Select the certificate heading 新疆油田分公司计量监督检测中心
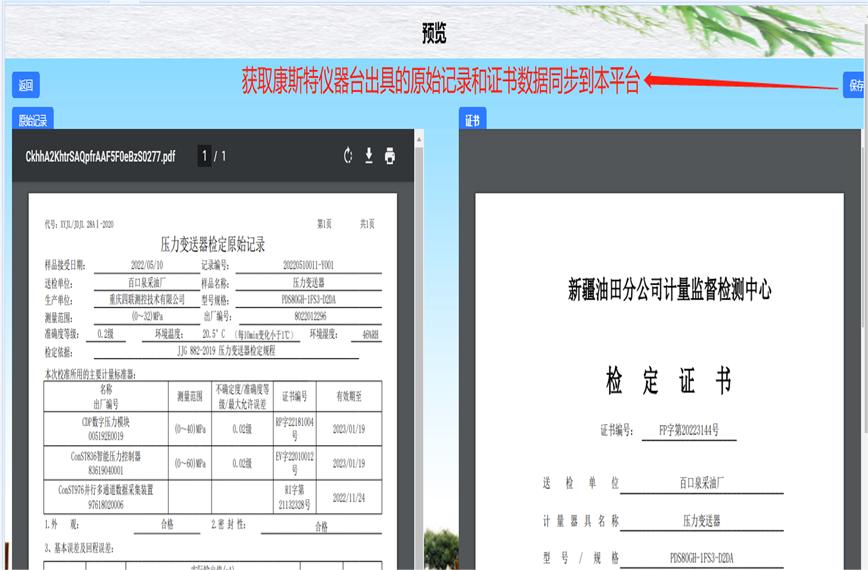The image size is (868, 570). tap(669, 289)
